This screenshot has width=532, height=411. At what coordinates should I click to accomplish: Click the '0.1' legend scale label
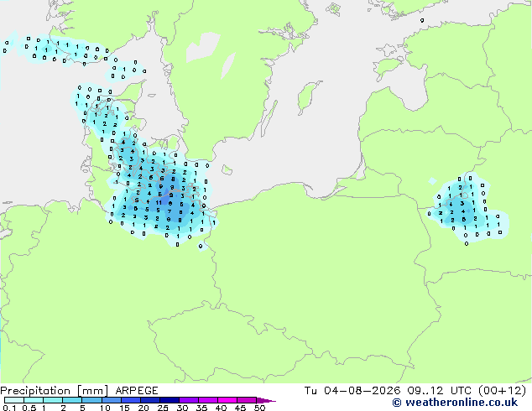9,408
